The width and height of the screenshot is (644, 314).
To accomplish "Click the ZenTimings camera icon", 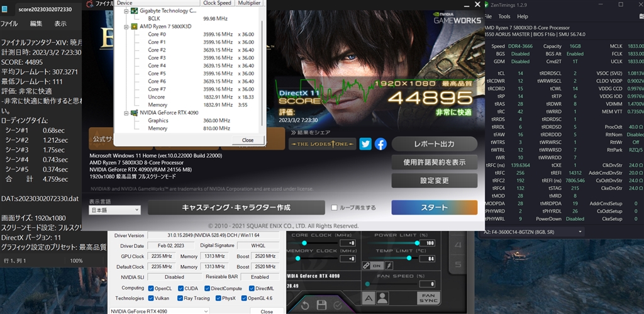I will (x=641, y=16).
